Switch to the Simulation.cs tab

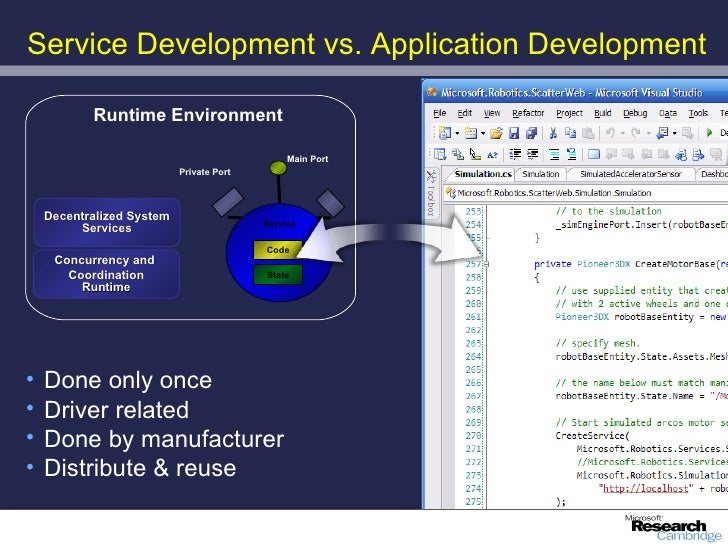tap(482, 174)
